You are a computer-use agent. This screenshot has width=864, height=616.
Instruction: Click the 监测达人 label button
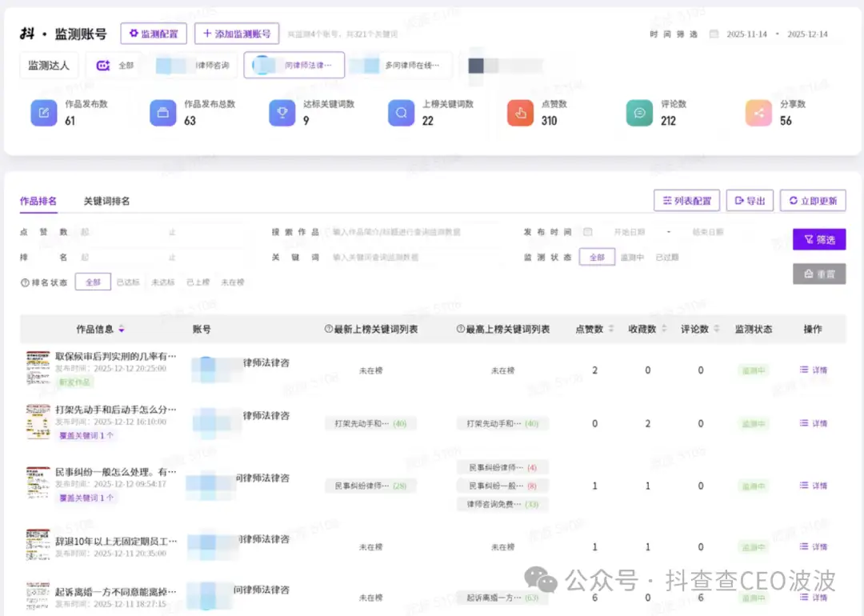[49, 65]
